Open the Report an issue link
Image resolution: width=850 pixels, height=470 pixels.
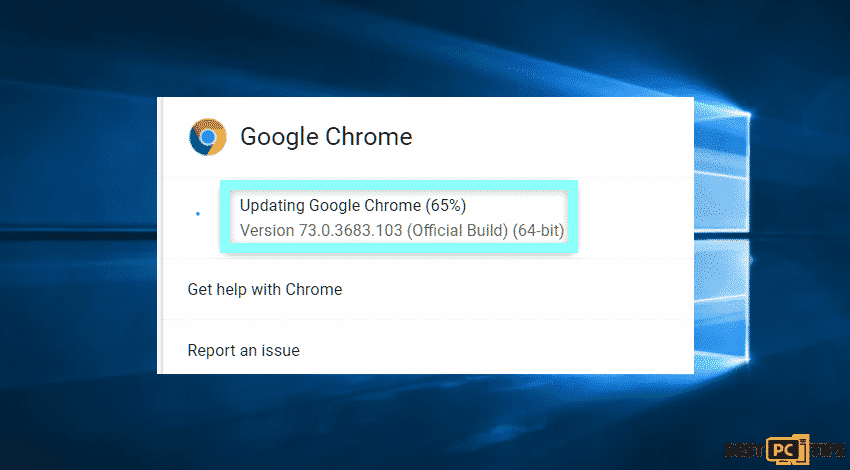243,350
